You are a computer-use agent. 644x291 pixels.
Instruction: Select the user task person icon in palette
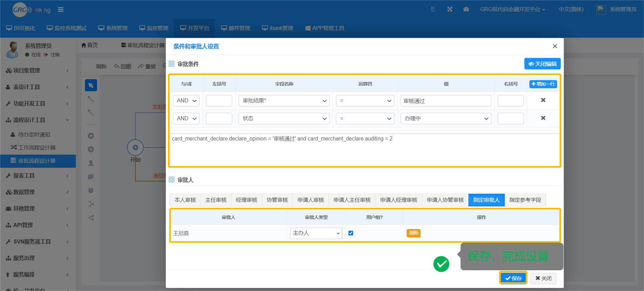(91, 163)
